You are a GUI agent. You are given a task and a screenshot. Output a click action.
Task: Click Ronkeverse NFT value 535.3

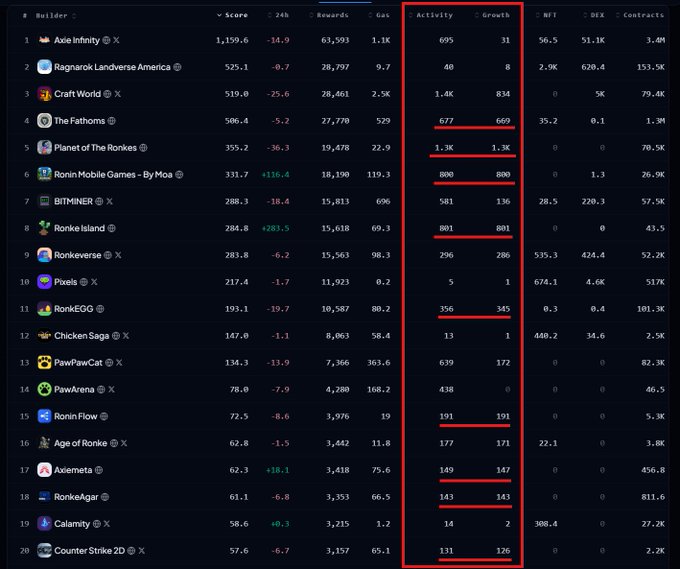pos(546,255)
